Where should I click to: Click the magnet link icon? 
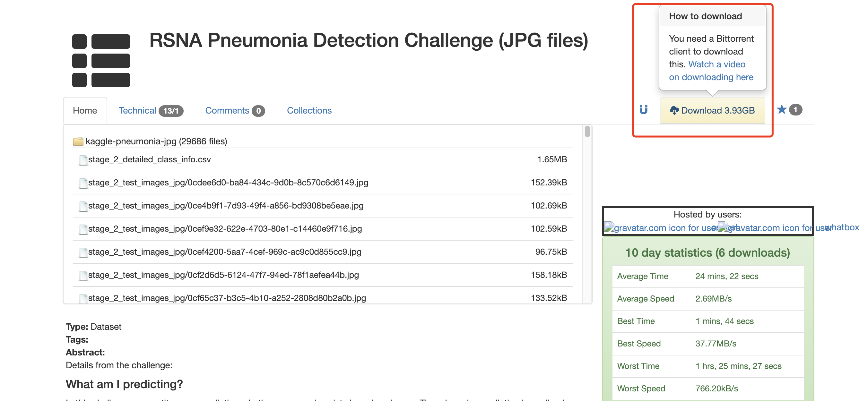(x=643, y=110)
